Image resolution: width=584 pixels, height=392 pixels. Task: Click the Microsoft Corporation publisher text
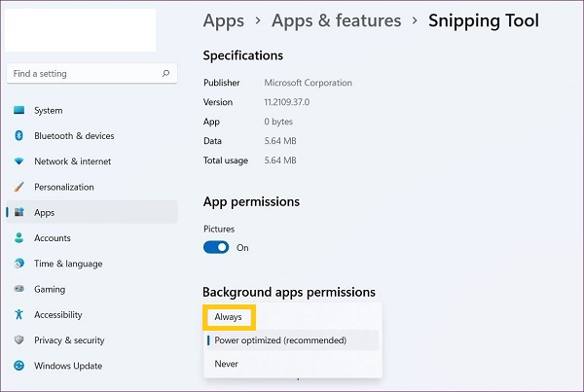coord(308,83)
